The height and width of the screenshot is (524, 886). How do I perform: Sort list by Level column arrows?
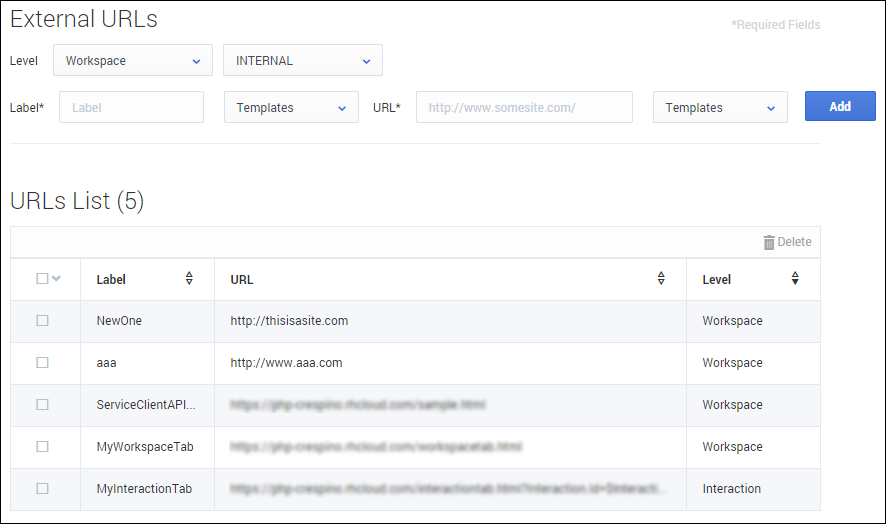click(795, 279)
